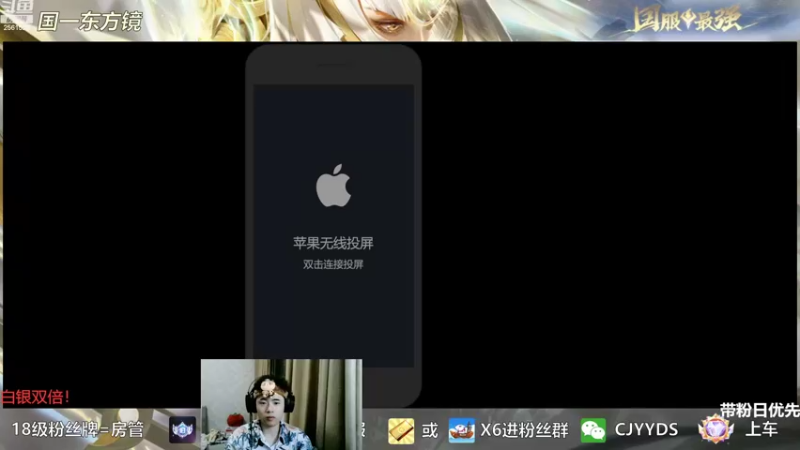Click the streamer webcam thumbnail
800x450 pixels.
tap(282, 404)
